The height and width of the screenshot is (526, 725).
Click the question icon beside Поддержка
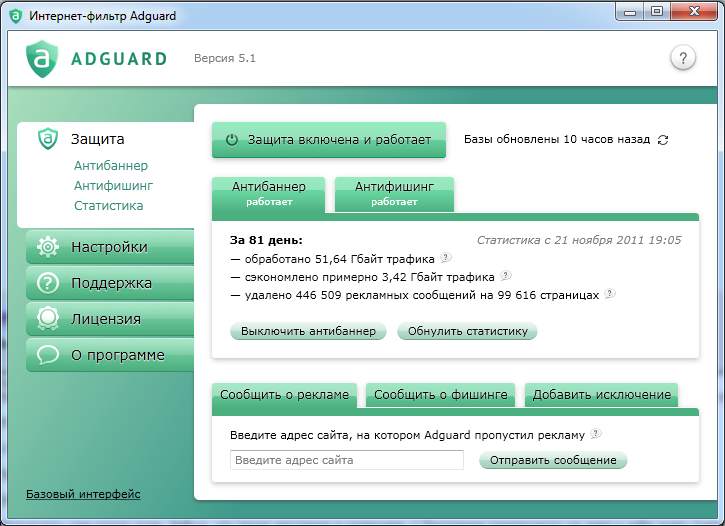48,283
